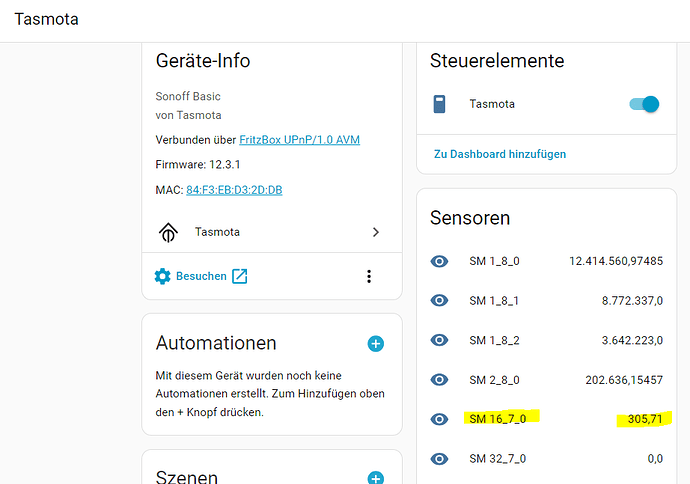Click the Automationen heading
Viewport: 690px width, 484px height.
(216, 343)
